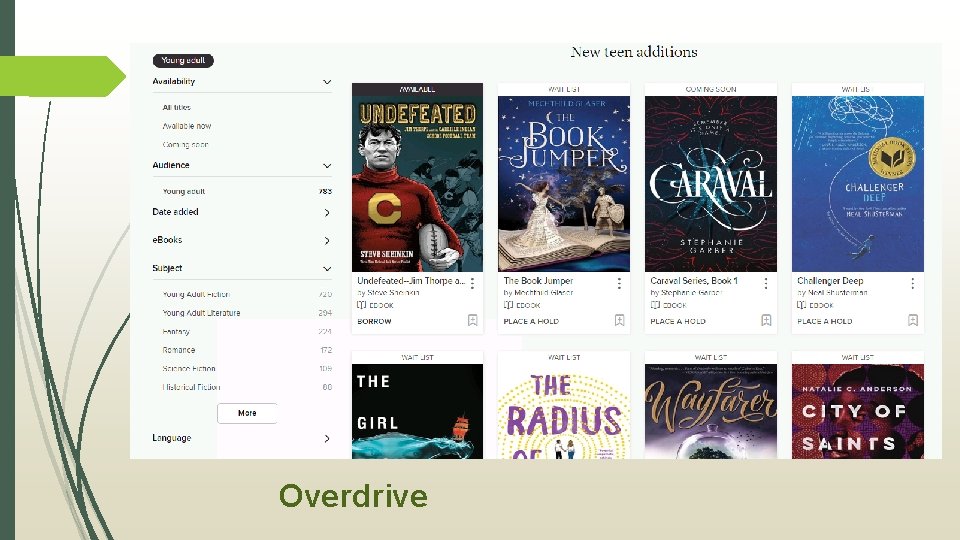The width and height of the screenshot is (960, 540).
Task: Place a hold on Caraval Series
Action: coord(678,321)
